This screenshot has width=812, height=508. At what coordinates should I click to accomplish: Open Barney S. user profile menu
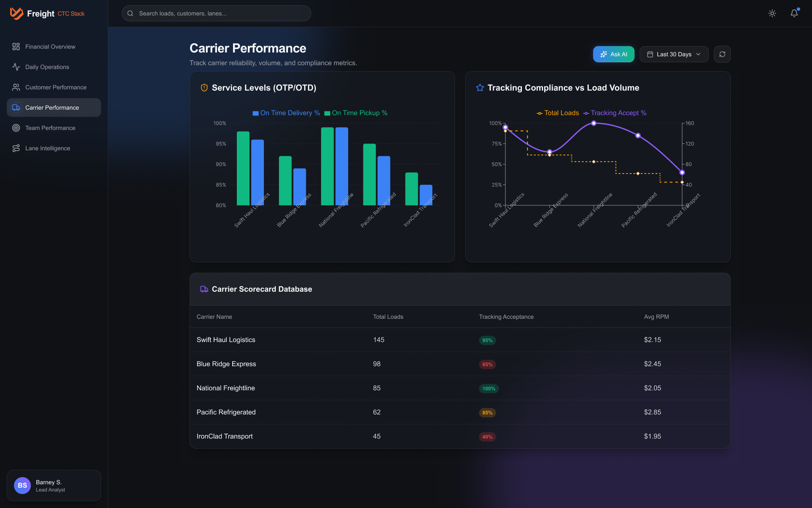54,486
